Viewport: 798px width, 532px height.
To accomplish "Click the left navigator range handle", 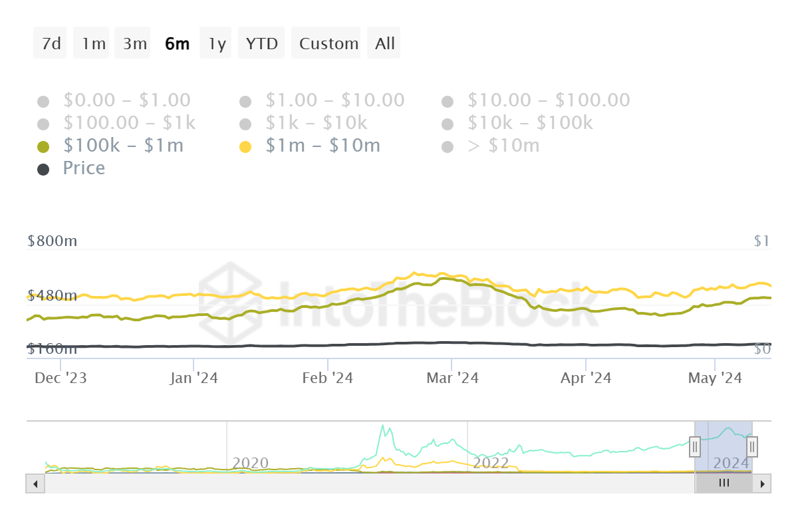I will (x=695, y=447).
